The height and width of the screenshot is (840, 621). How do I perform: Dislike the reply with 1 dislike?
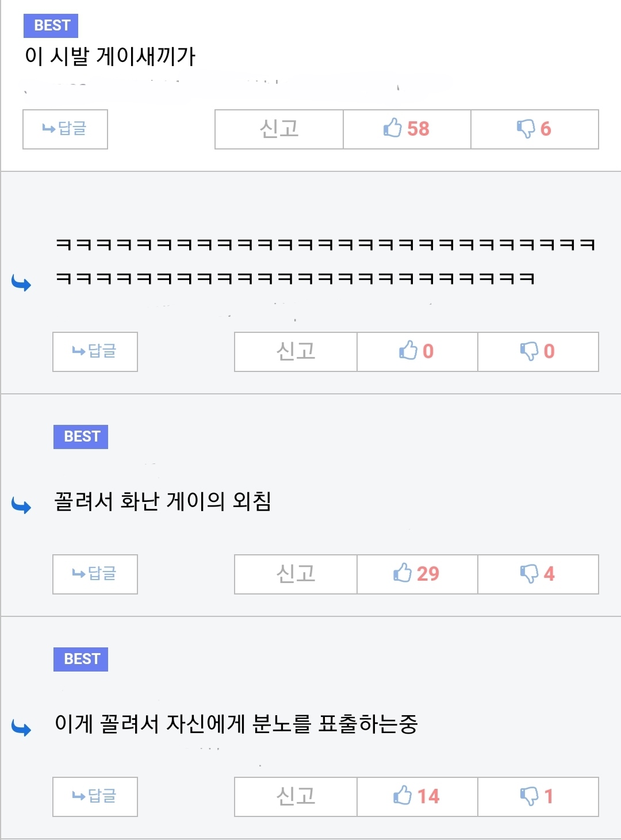click(538, 796)
